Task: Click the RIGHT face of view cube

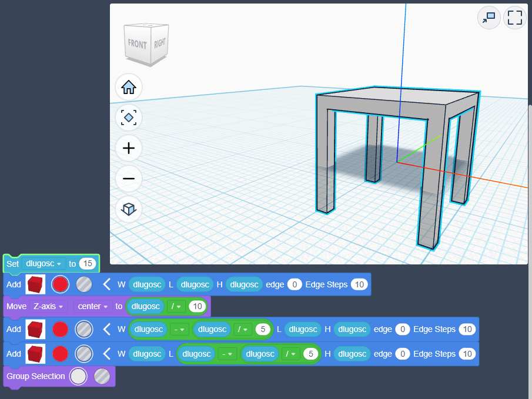Action: (159, 43)
